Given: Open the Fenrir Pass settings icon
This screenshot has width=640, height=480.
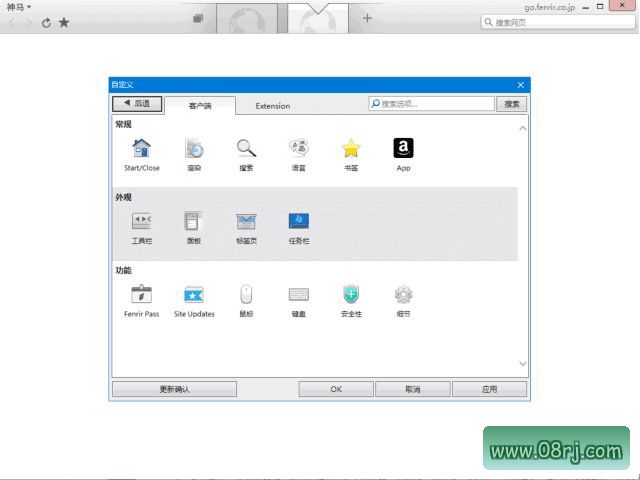Looking at the screenshot, I should (141, 295).
